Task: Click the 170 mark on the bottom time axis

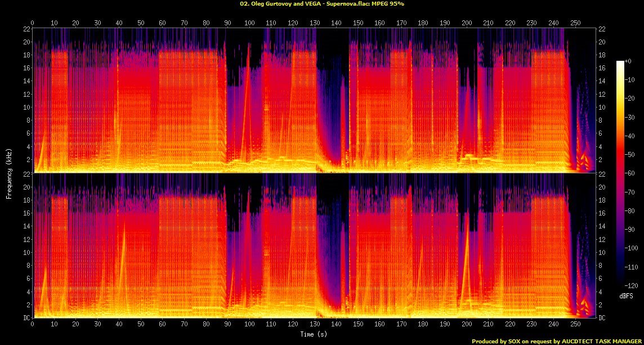Action: point(401,324)
